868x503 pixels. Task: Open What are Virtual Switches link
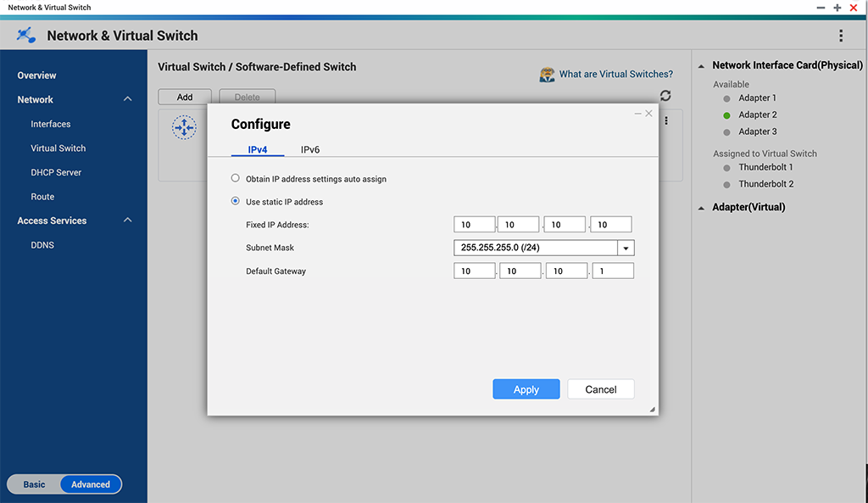click(616, 74)
